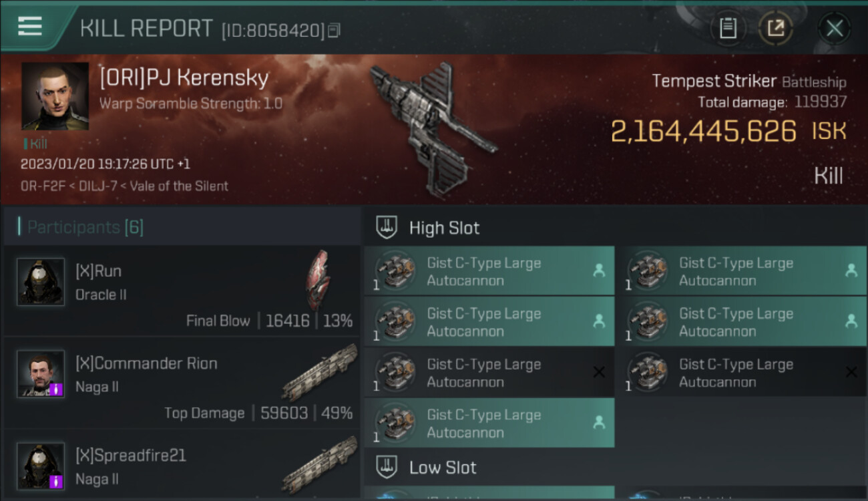Screen dimensions: 868x501
Task: Open the clipboard report icon
Action: click(x=728, y=28)
